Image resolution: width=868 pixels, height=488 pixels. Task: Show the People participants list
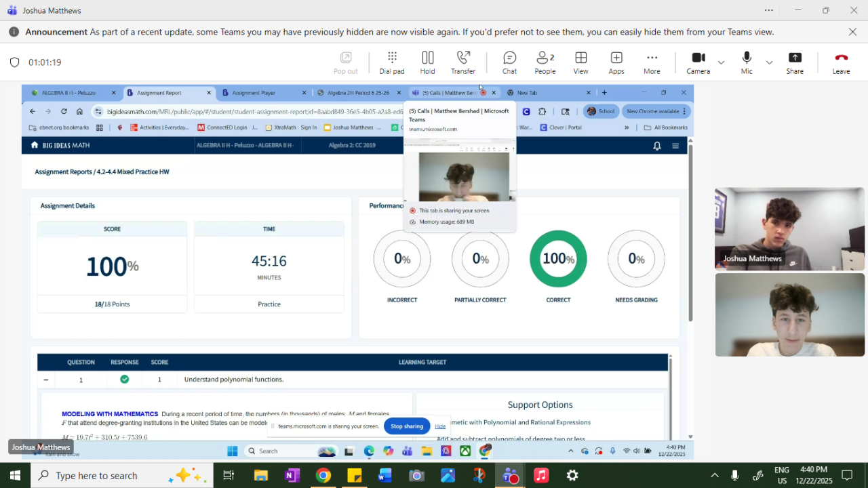click(x=545, y=62)
